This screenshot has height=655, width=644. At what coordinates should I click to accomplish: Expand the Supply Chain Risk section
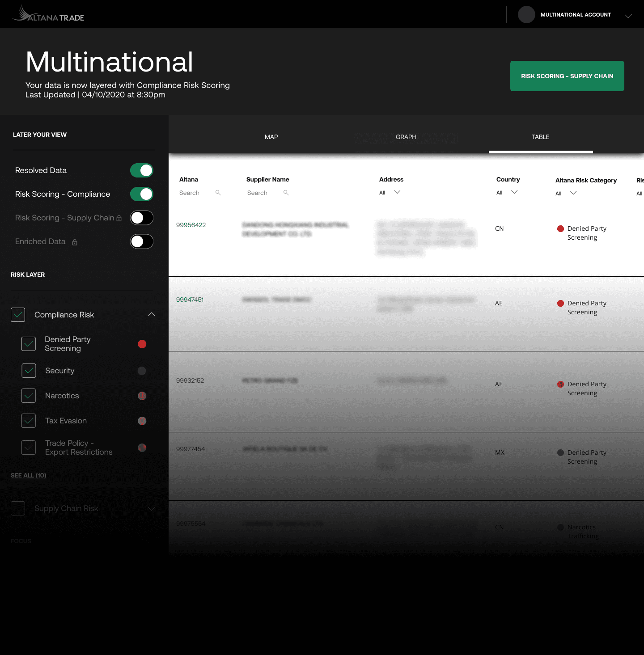coord(152,509)
